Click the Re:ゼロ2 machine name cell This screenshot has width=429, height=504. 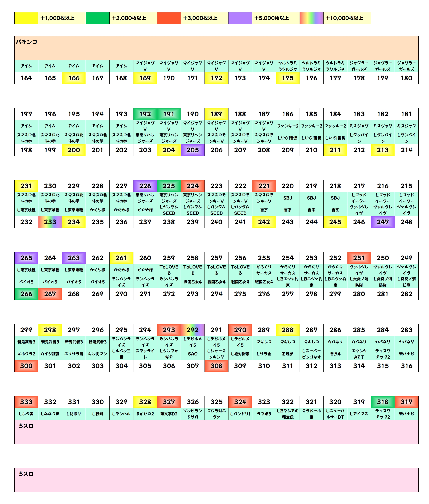click(145, 414)
